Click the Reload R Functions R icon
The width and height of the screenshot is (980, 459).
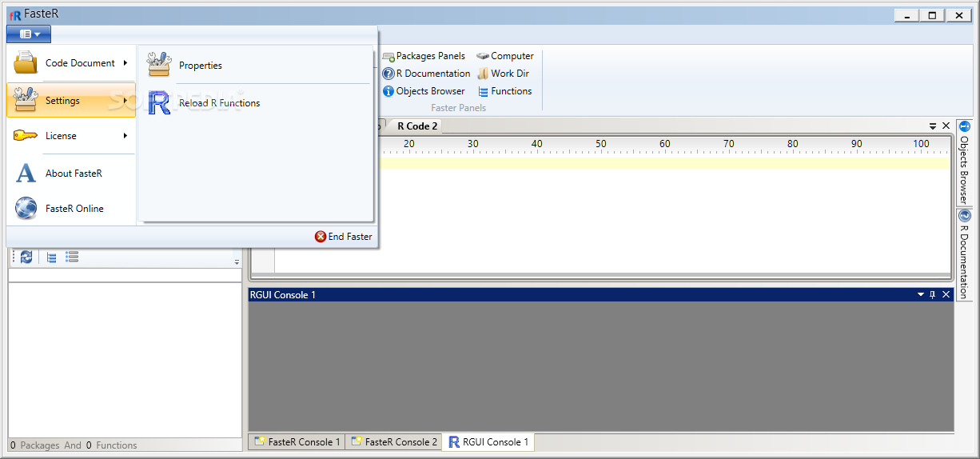159,103
